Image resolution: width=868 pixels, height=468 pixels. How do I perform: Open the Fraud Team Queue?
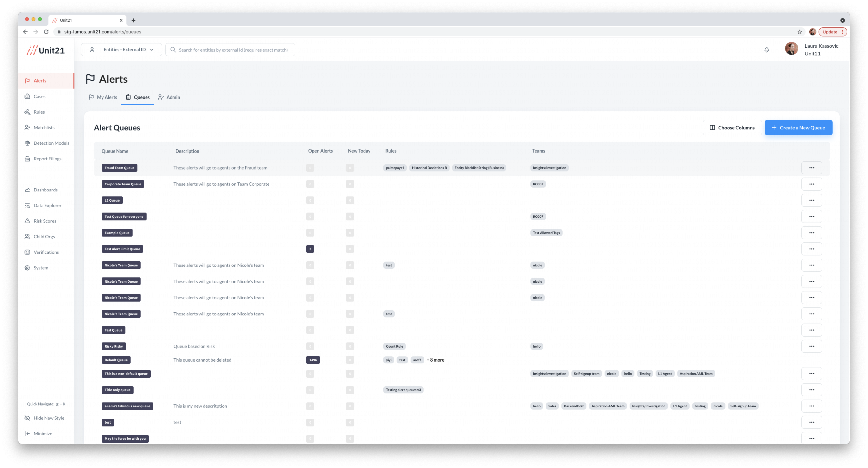119,168
